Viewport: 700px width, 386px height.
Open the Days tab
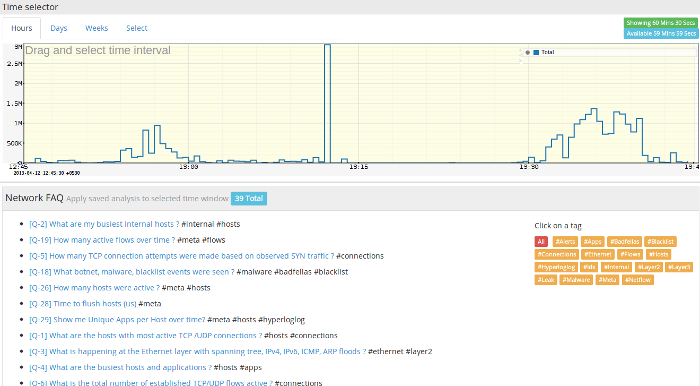pos(58,28)
